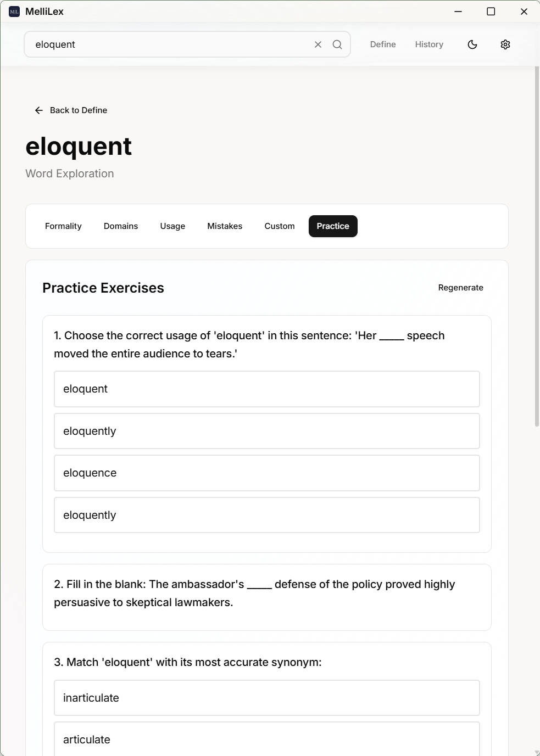
Task: Open settings via the gear icon
Action: [x=505, y=44]
